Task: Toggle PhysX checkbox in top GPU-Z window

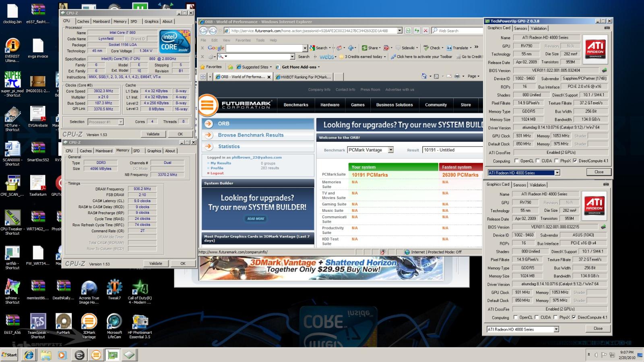Action: pos(556,161)
